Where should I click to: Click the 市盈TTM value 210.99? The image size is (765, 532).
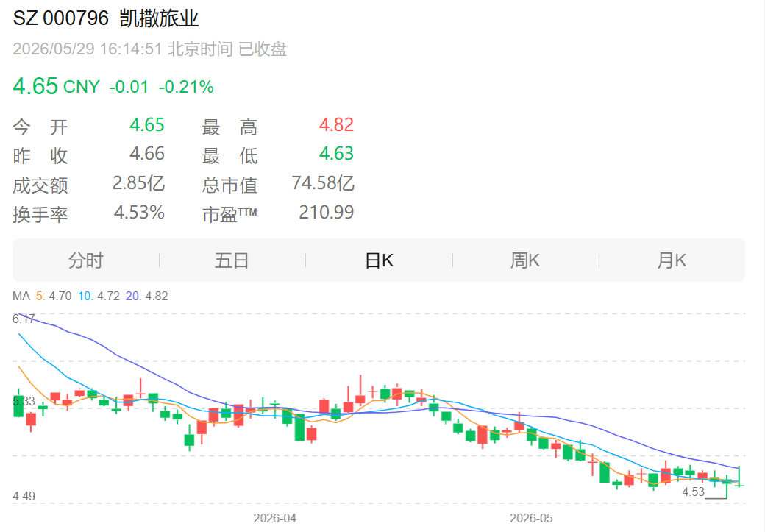click(327, 213)
